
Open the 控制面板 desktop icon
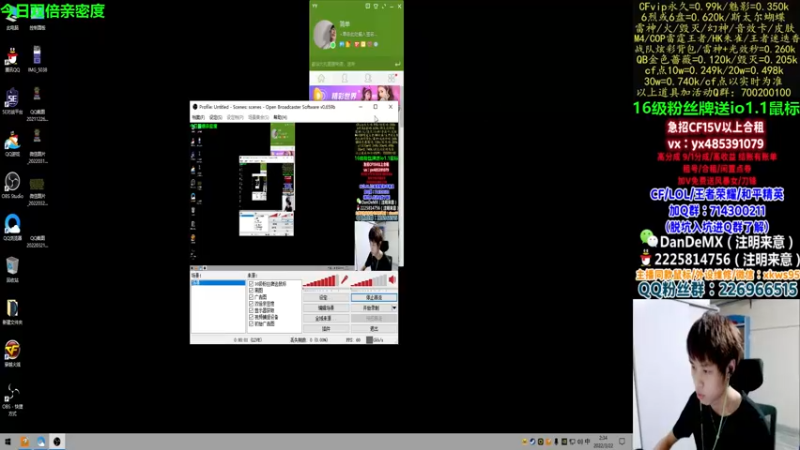click(x=37, y=19)
